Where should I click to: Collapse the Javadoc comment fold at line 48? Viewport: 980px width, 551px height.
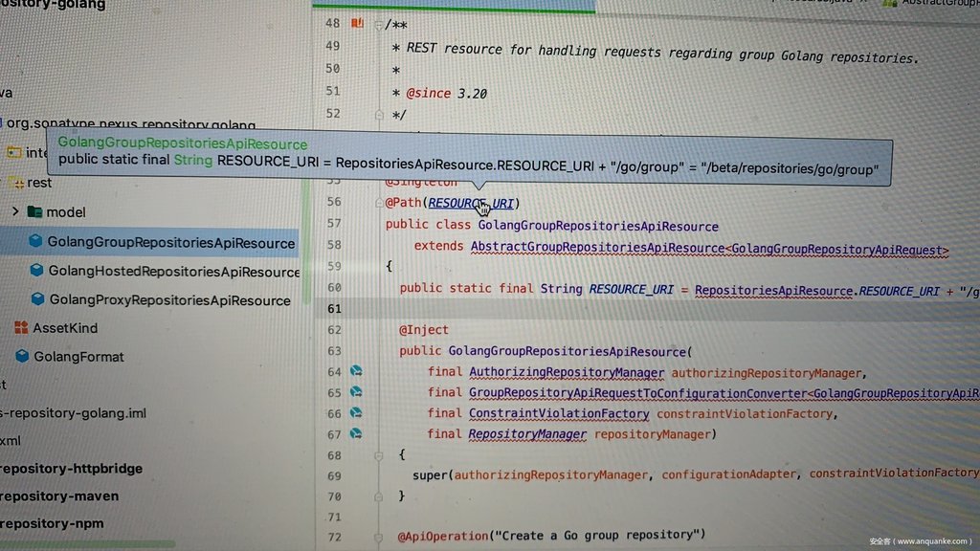pos(378,24)
